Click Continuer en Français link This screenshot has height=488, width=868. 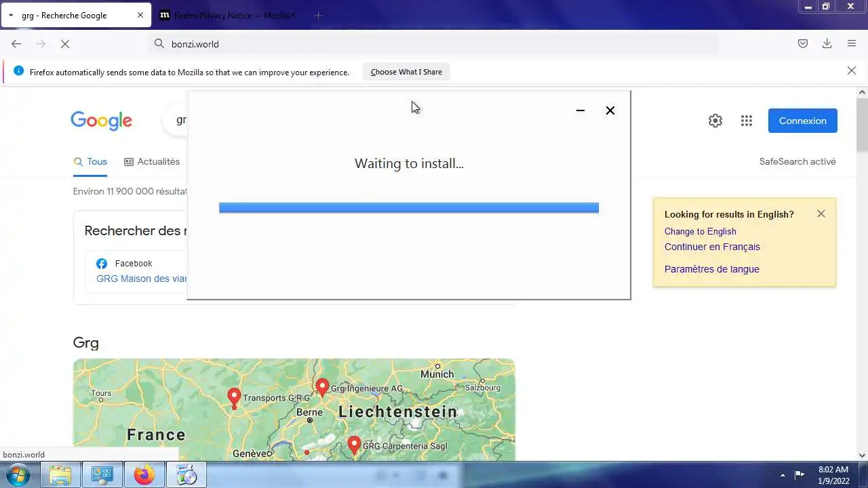tap(712, 247)
